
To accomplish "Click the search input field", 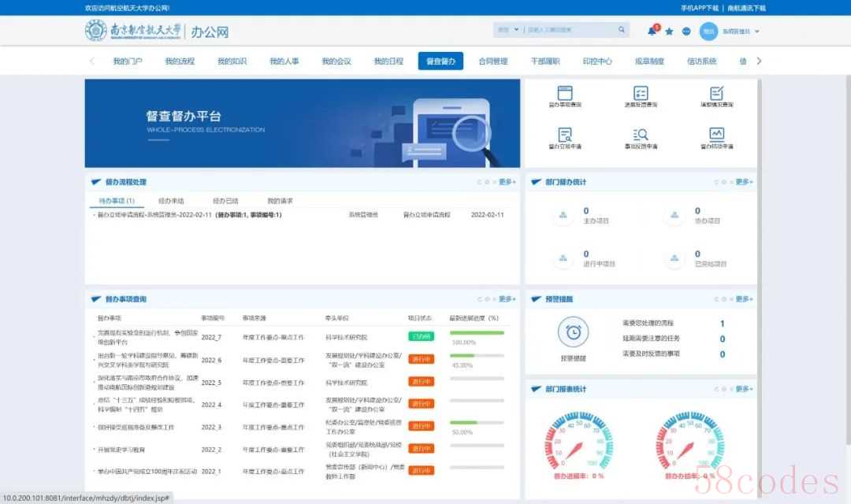I will point(570,30).
